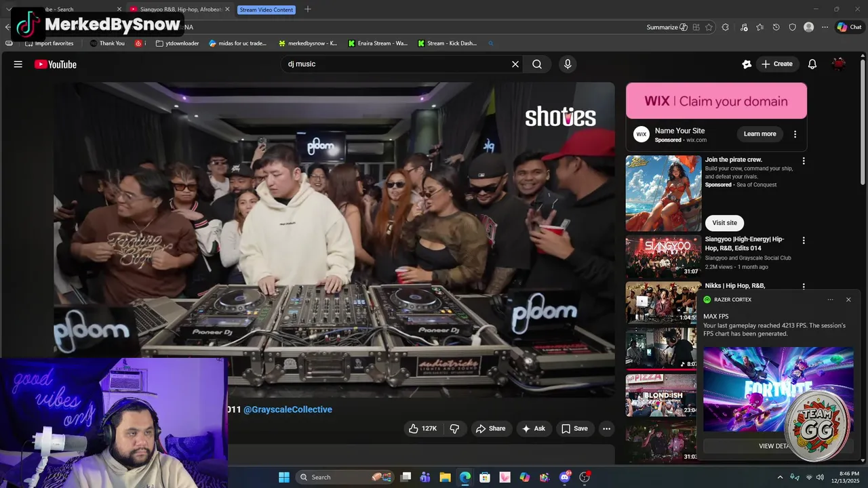Click the Stream Video Content tab label
The height and width of the screenshot is (488, 868).
(x=267, y=9)
